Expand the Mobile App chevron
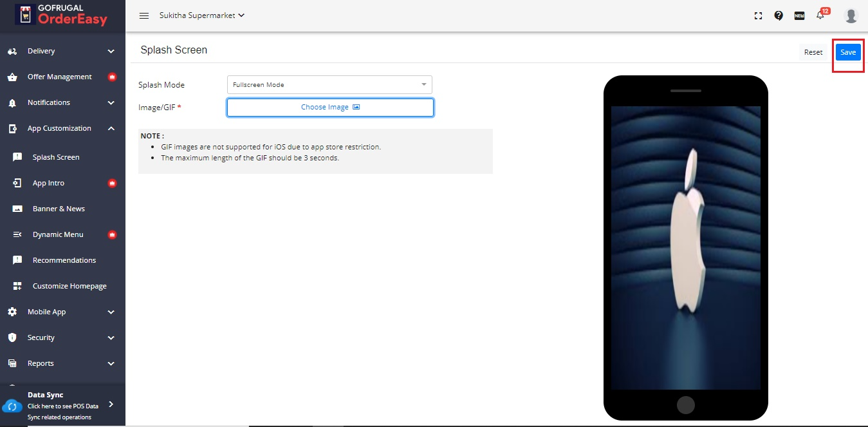The image size is (868, 427). point(111,312)
